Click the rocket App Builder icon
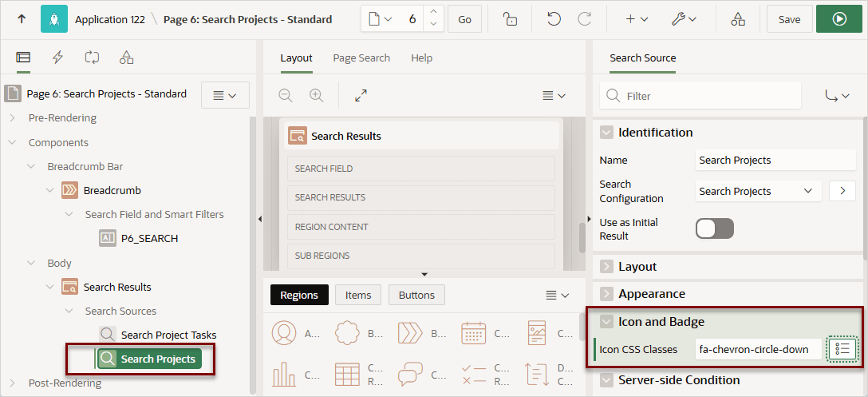This screenshot has width=868, height=397. pyautogui.click(x=54, y=19)
